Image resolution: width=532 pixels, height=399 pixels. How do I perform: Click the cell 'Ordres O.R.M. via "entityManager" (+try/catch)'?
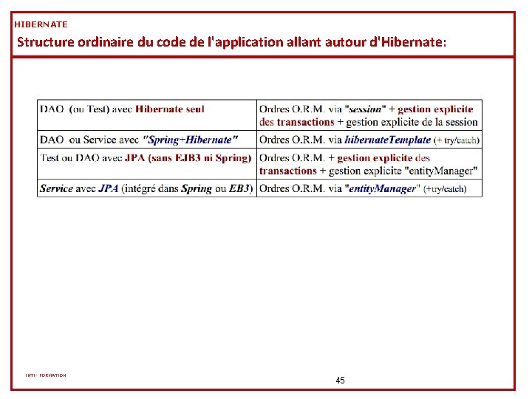point(369,188)
